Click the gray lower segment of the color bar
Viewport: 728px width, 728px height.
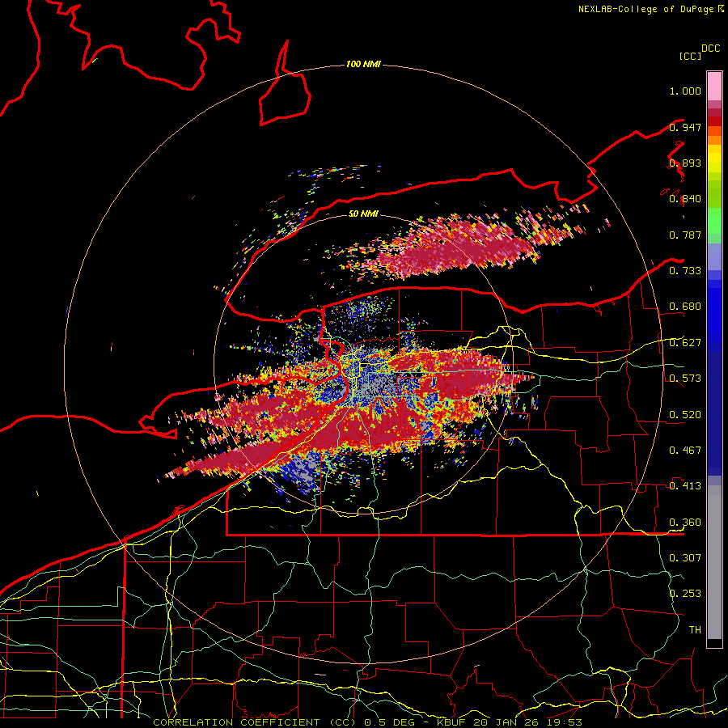coord(714,562)
